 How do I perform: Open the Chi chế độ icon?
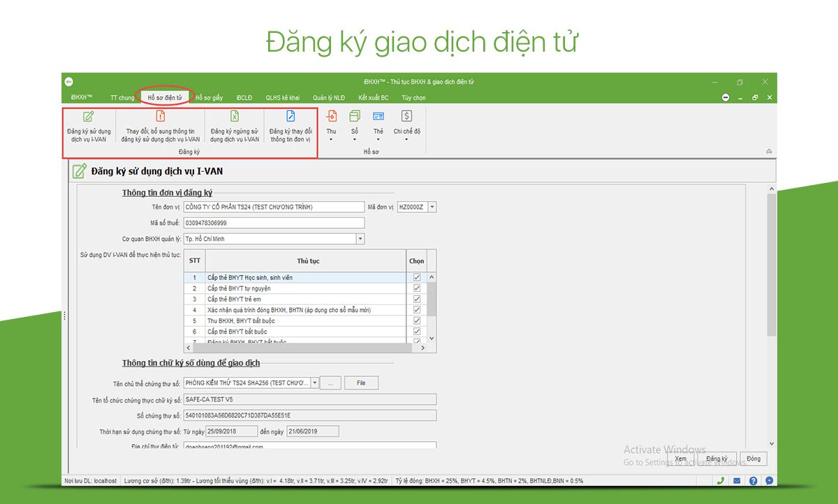pos(406,126)
